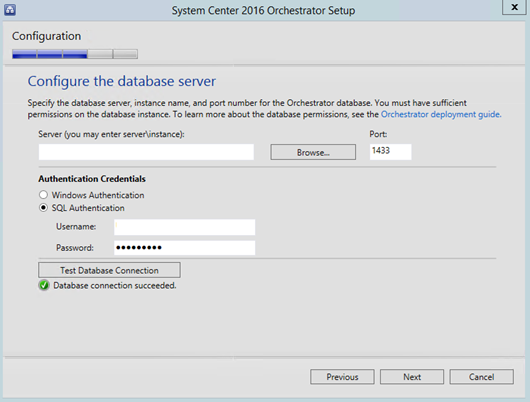Click the 'Configure the database server' heading

pos(122,81)
